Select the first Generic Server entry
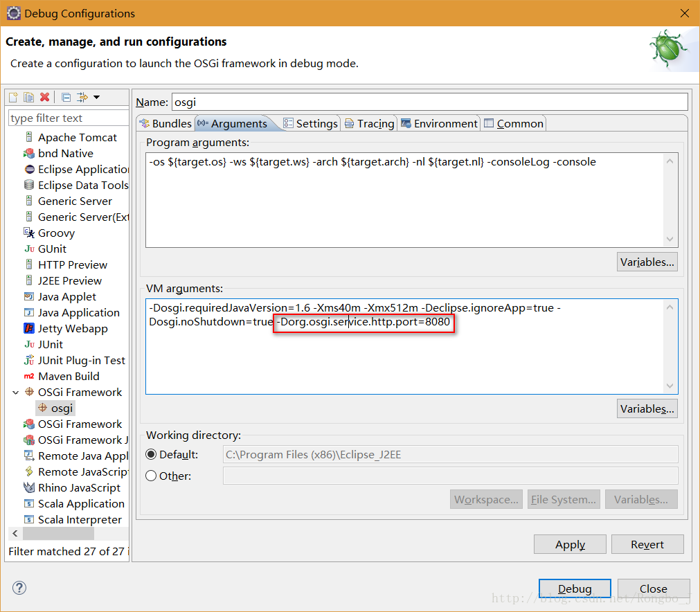The height and width of the screenshot is (612, 700). pos(75,201)
